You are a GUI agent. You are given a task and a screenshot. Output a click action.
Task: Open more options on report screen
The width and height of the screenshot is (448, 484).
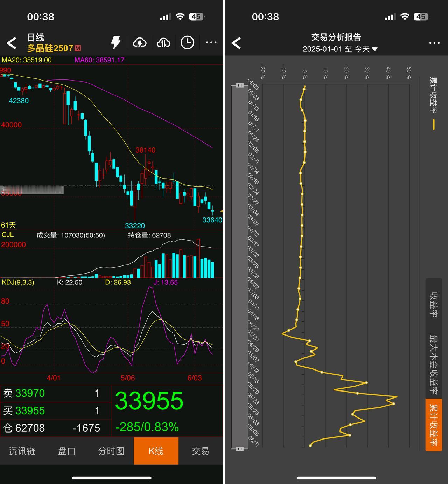pos(434,43)
